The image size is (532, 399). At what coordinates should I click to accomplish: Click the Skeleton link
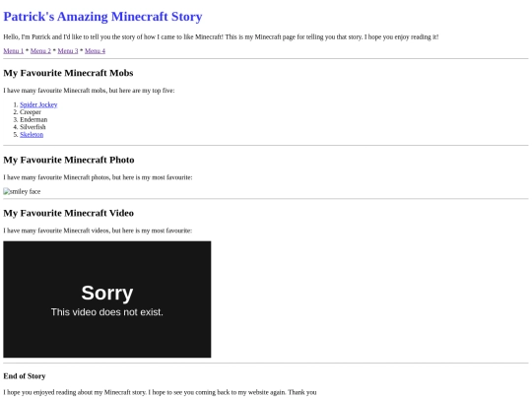click(x=32, y=134)
